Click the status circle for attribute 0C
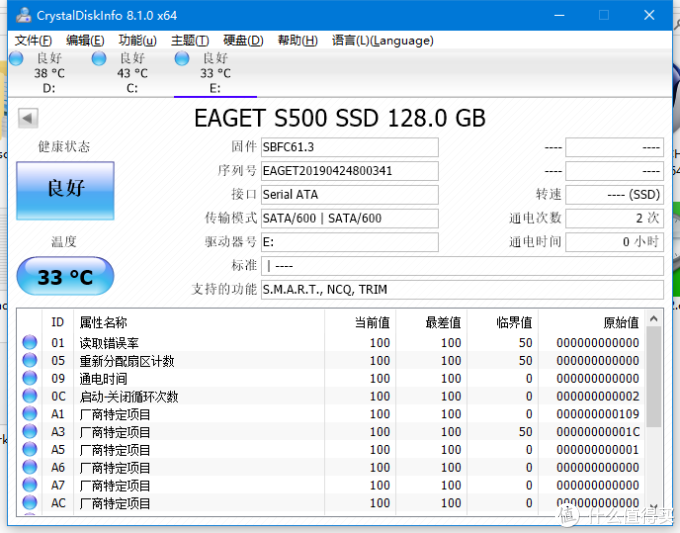Viewport: 680px width, 533px height. tap(30, 396)
